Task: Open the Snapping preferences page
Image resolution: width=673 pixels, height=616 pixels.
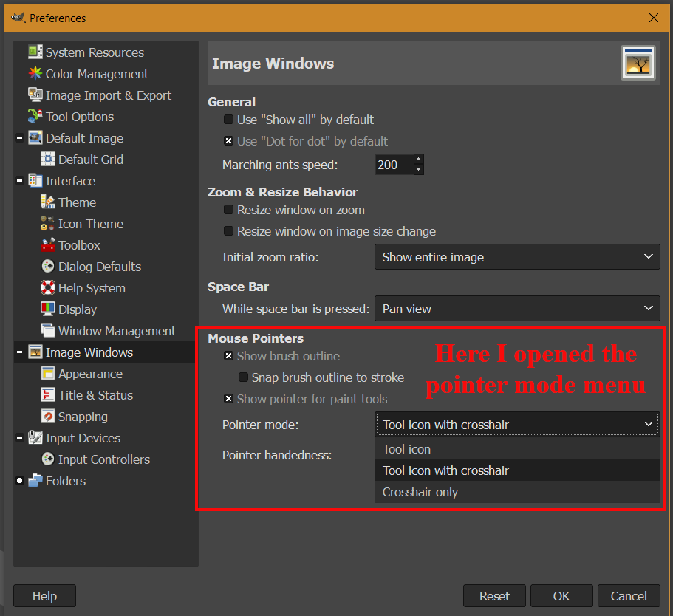Action: point(83,417)
